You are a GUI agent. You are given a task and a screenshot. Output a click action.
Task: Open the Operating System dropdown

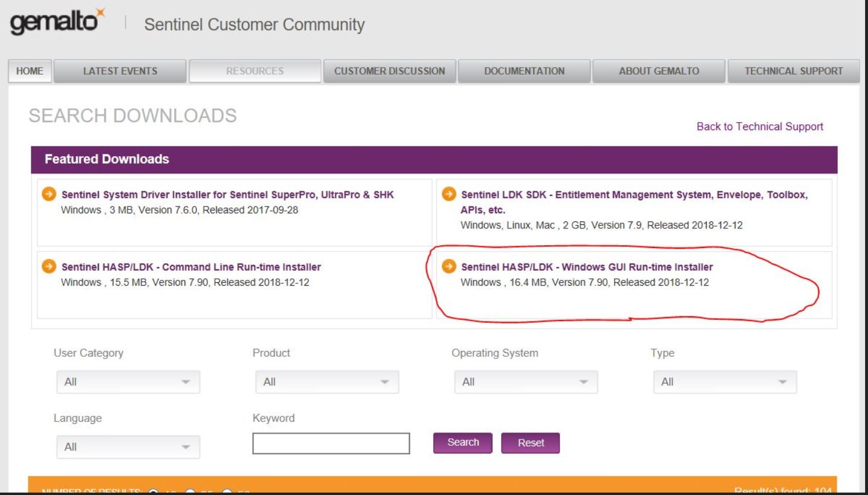coord(526,382)
